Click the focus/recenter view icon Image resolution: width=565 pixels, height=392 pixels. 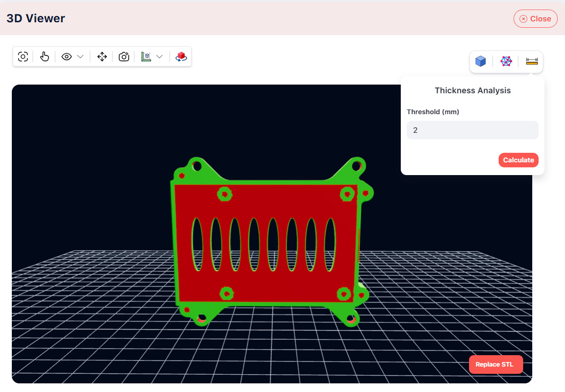click(23, 56)
